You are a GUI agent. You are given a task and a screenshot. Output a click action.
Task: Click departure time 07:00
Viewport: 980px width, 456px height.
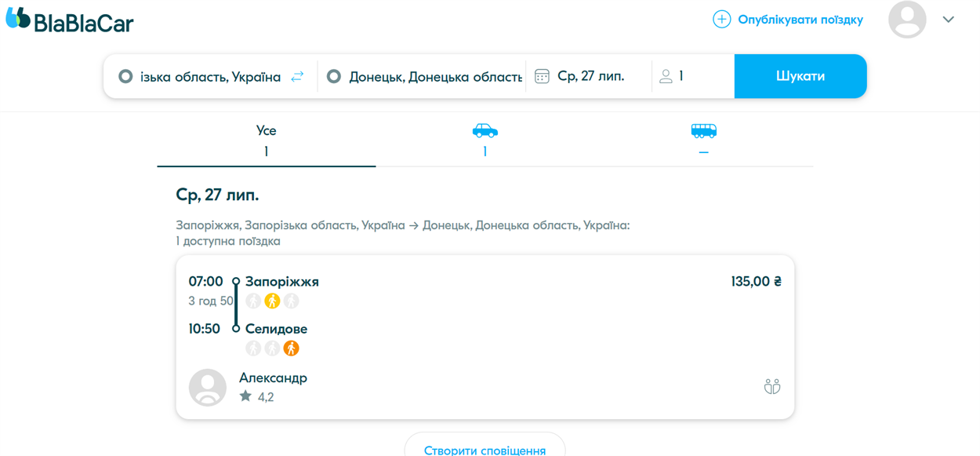[205, 281]
